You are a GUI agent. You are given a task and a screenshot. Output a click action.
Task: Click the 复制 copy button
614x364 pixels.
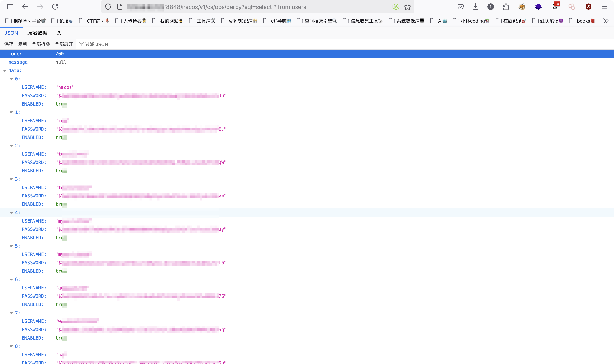pos(22,44)
